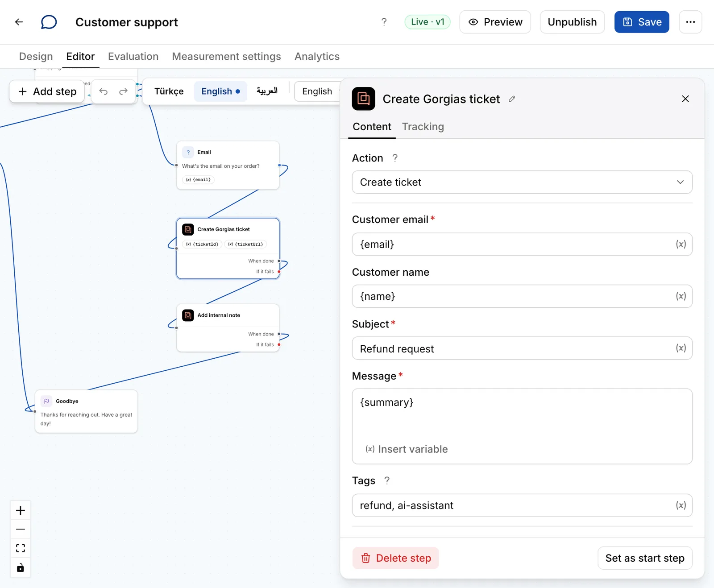Click the redo arrow icon
The width and height of the screenshot is (714, 588).
point(123,91)
